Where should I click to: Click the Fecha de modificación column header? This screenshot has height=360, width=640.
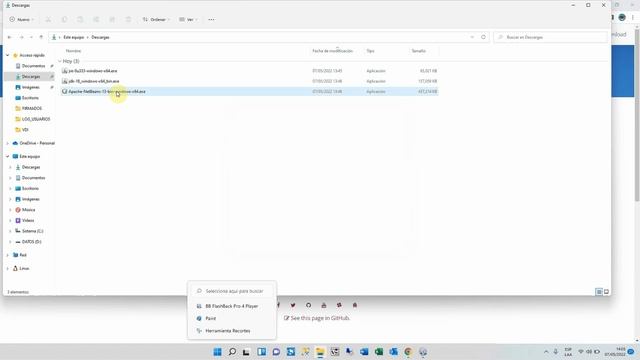[333, 51]
